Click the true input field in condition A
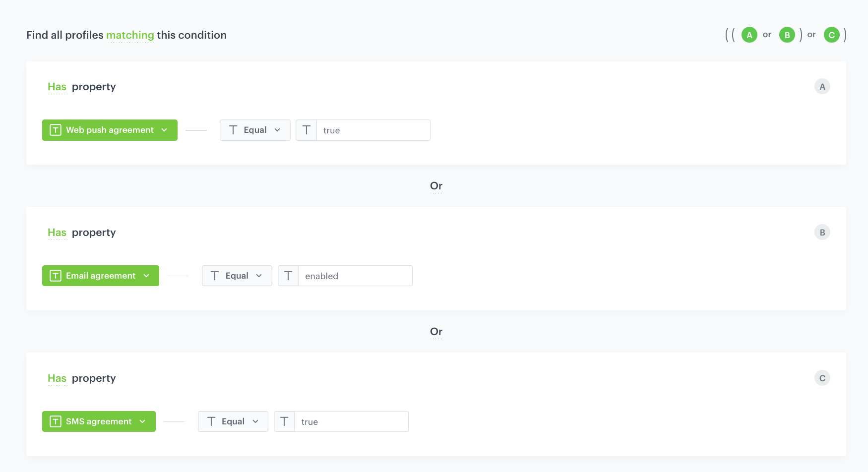This screenshot has height=472, width=868. coord(372,130)
